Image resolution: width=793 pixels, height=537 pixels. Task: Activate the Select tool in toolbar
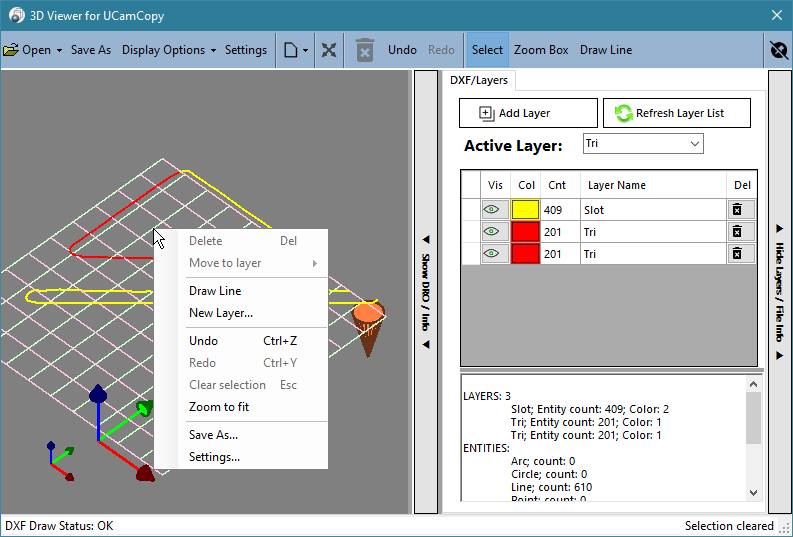tap(488, 50)
